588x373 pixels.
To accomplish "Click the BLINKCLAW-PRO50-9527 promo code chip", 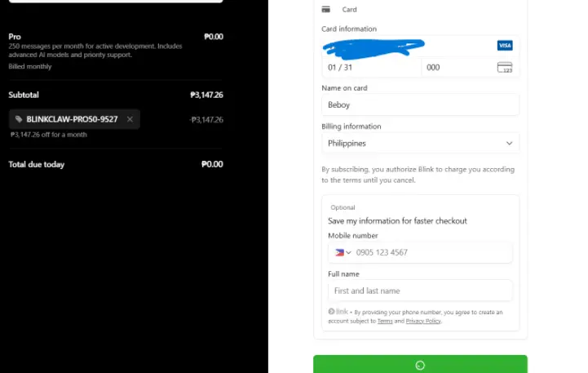I will point(74,119).
